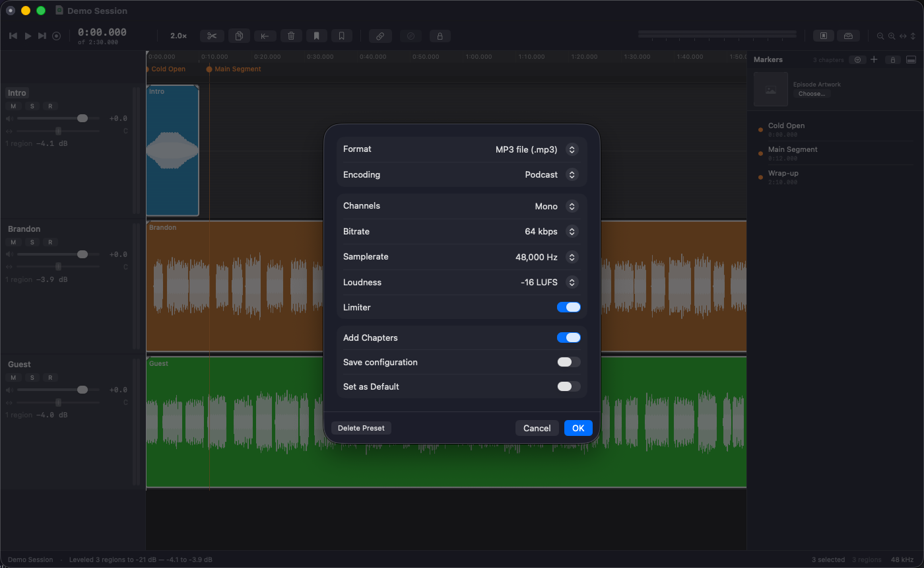Click the 0:00.000 timecode display
This screenshot has width=924, height=568.
pyautogui.click(x=102, y=32)
